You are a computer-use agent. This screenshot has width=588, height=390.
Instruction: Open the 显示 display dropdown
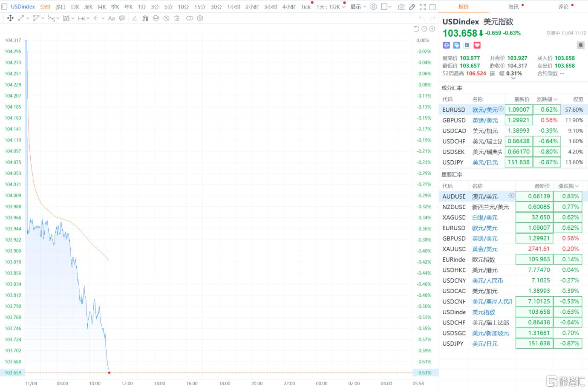pos(358,7)
